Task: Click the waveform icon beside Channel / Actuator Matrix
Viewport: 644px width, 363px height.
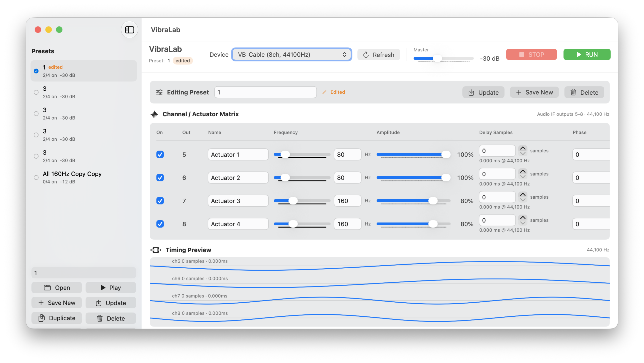Action: (x=154, y=114)
